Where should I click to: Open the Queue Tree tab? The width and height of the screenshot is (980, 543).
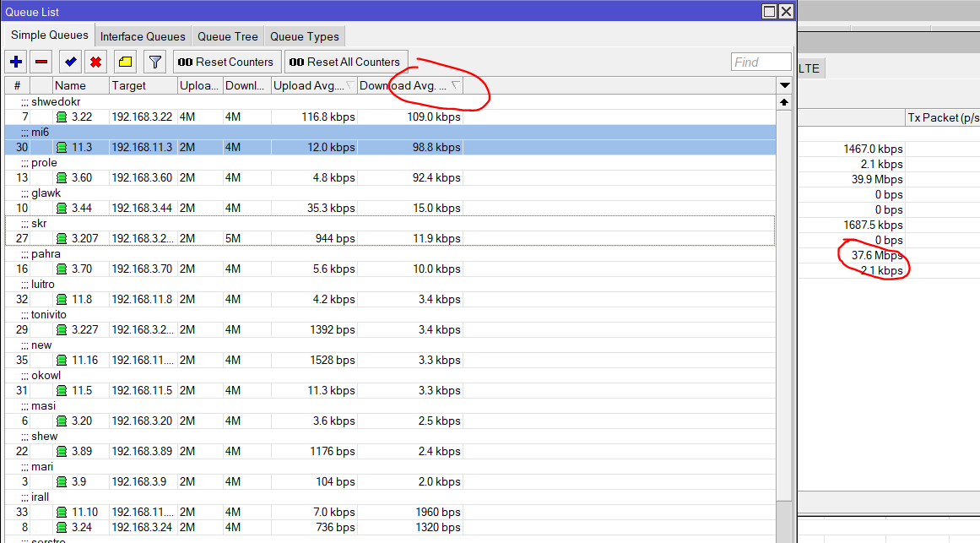[x=228, y=36]
